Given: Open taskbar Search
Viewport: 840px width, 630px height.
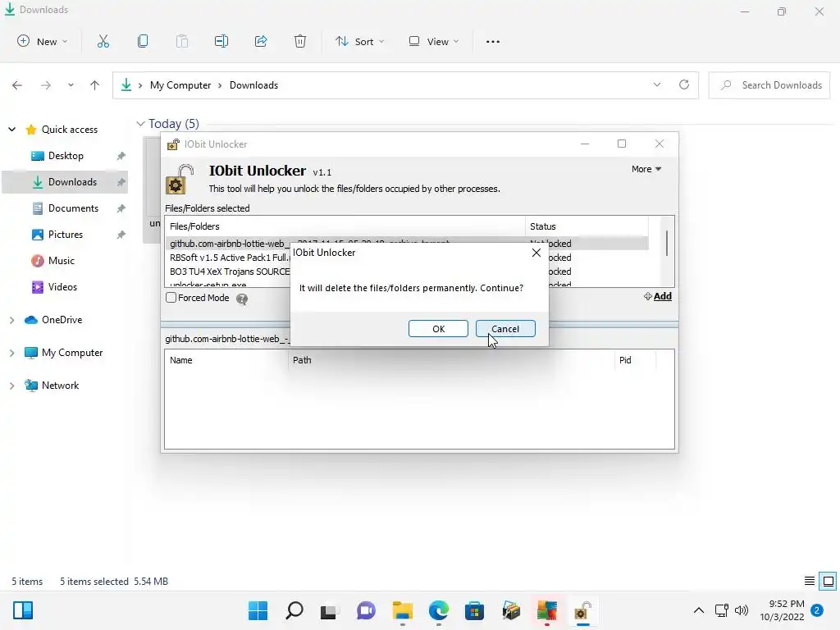Looking at the screenshot, I should (x=294, y=610).
